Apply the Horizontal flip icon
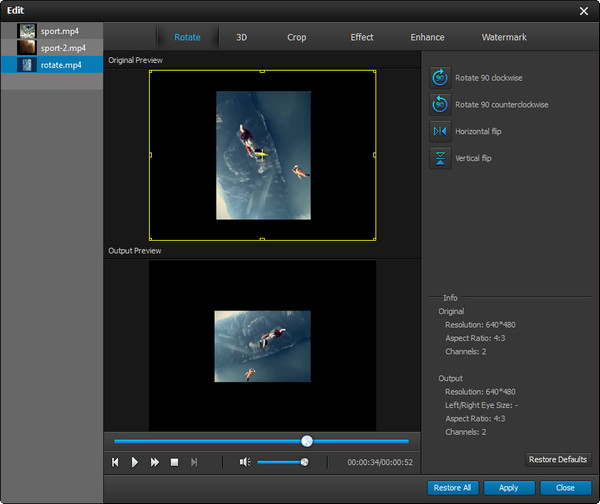This screenshot has width=600, height=504. [x=440, y=131]
